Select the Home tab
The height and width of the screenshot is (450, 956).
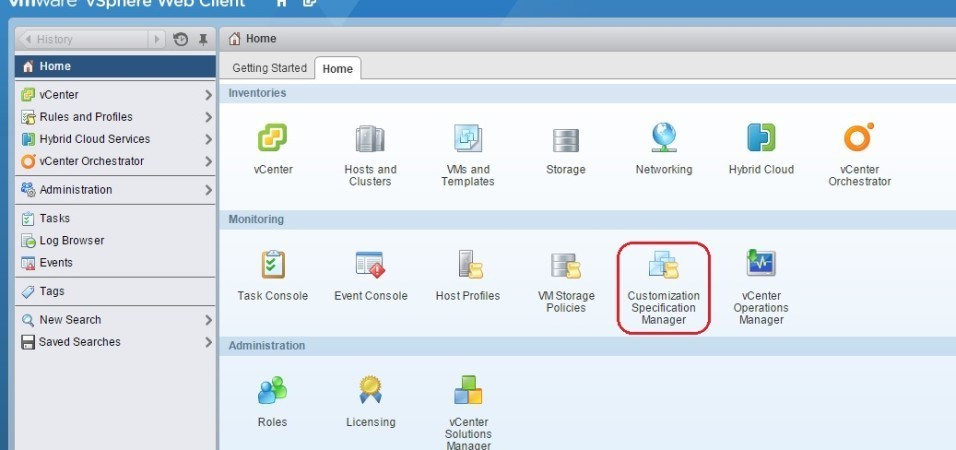338,69
